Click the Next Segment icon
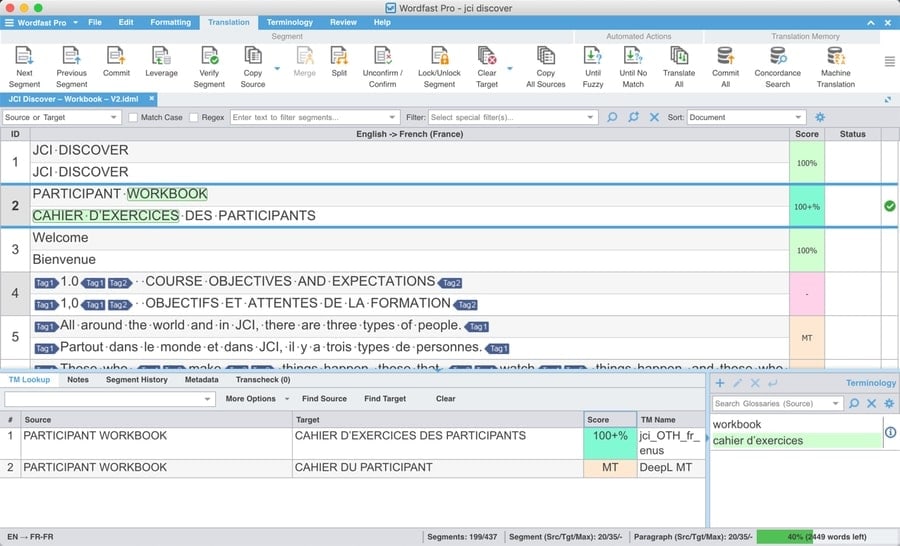Image resolution: width=900 pixels, height=546 pixels. pos(24,56)
